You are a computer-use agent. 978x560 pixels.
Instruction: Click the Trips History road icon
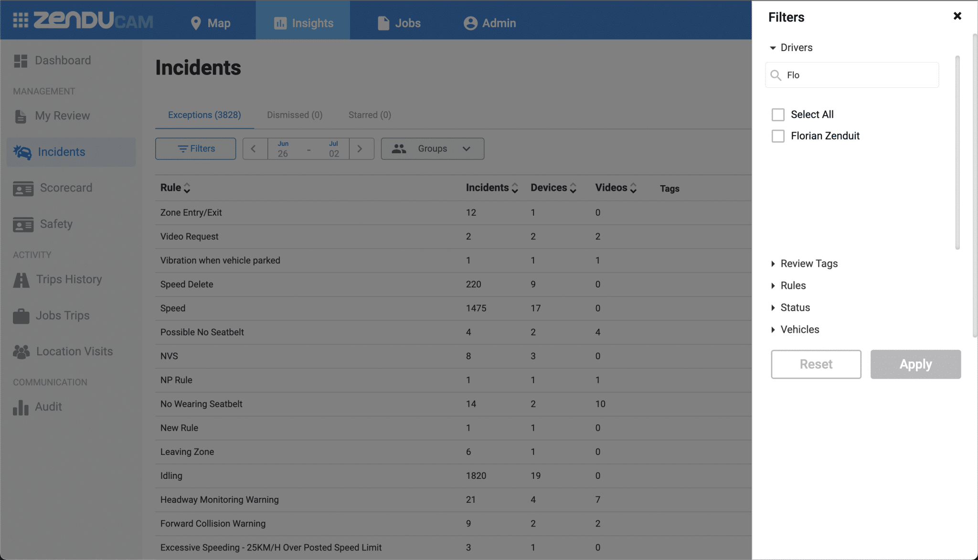pyautogui.click(x=21, y=280)
